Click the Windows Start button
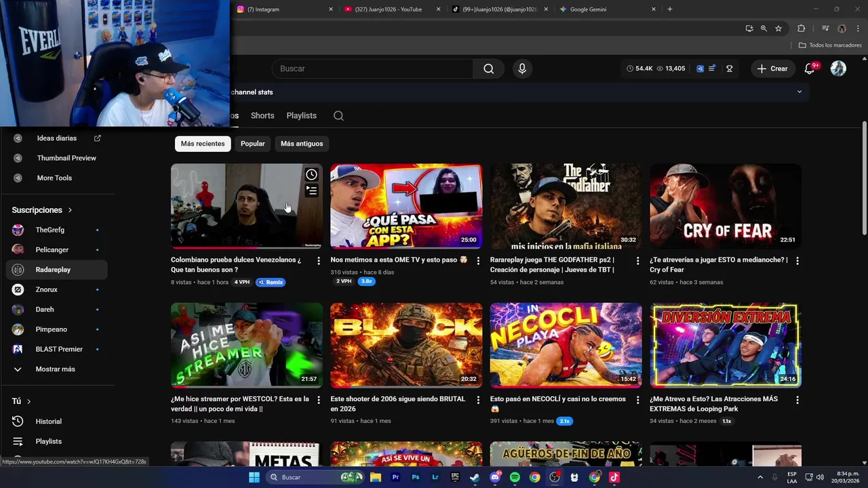This screenshot has width=868, height=488. (254, 477)
